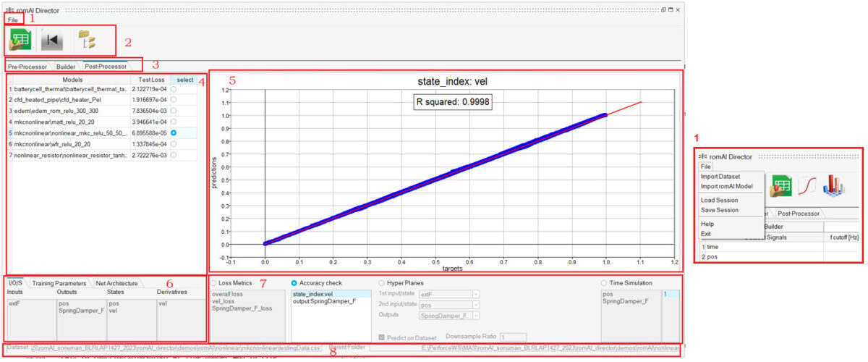Viewport: 868px width, 362px height.
Task: Select the Loss Metrics radio button
Action: [x=214, y=282]
